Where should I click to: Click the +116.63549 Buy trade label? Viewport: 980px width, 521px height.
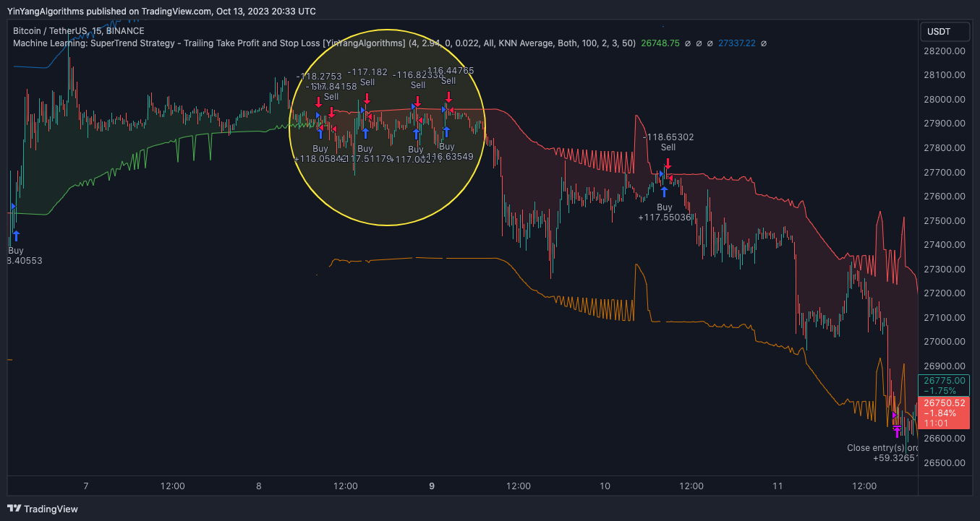point(447,151)
